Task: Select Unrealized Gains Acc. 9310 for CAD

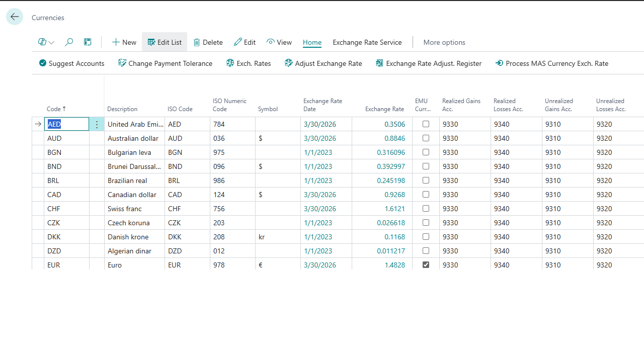Action: click(x=568, y=195)
